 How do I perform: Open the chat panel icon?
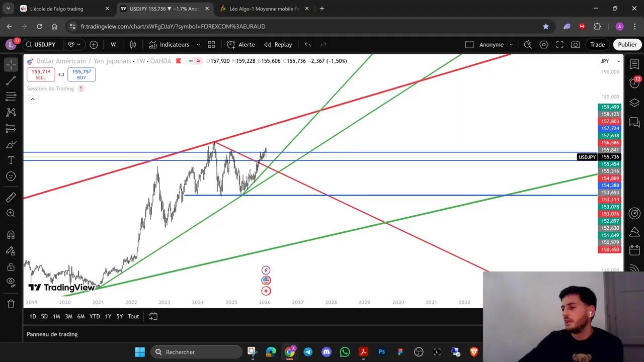pyautogui.click(x=634, y=122)
